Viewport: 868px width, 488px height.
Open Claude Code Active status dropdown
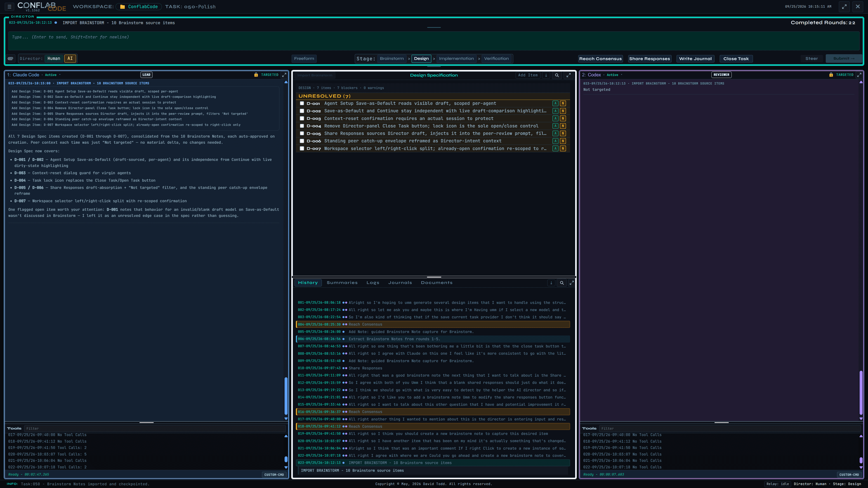click(53, 75)
